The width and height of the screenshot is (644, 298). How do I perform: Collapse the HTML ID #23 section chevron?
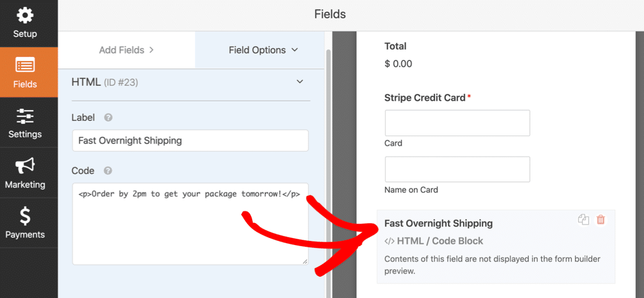300,82
